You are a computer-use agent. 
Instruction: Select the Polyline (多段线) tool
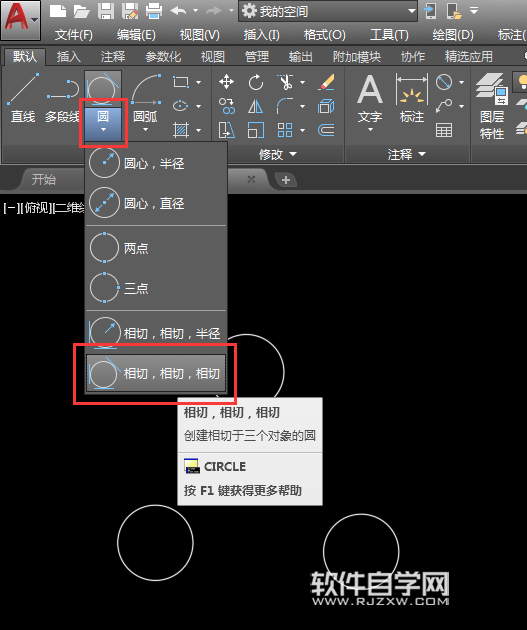click(x=62, y=98)
